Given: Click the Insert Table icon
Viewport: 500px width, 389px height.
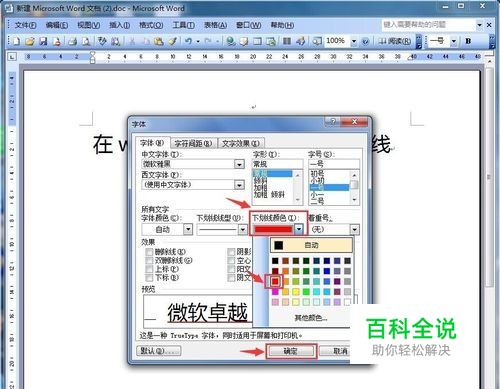Looking at the screenshot, I should [x=257, y=41].
